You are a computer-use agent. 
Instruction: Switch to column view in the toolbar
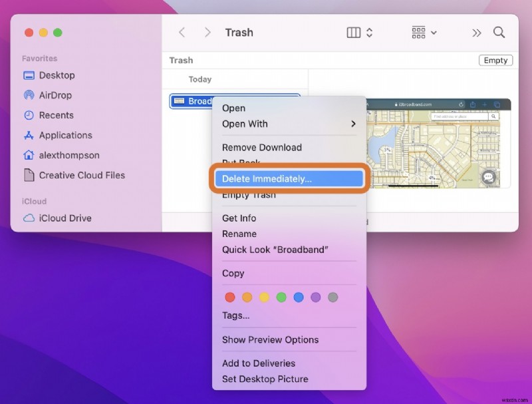tap(354, 32)
